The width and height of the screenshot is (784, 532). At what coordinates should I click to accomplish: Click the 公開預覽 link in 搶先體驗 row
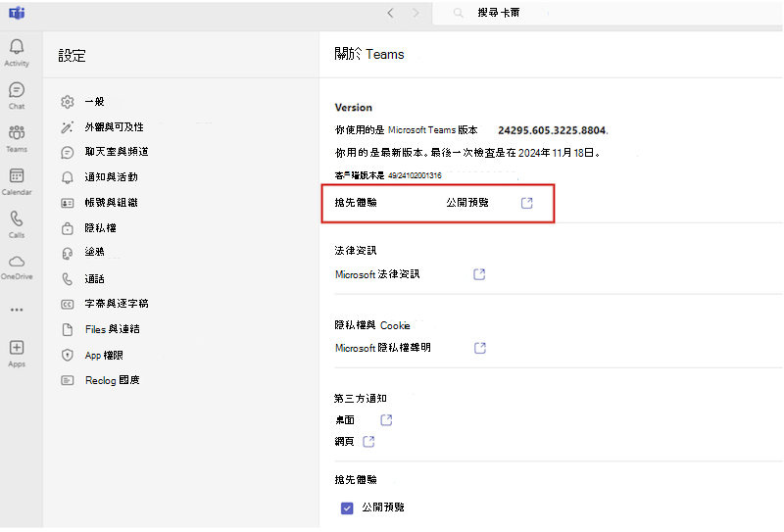[467, 203]
